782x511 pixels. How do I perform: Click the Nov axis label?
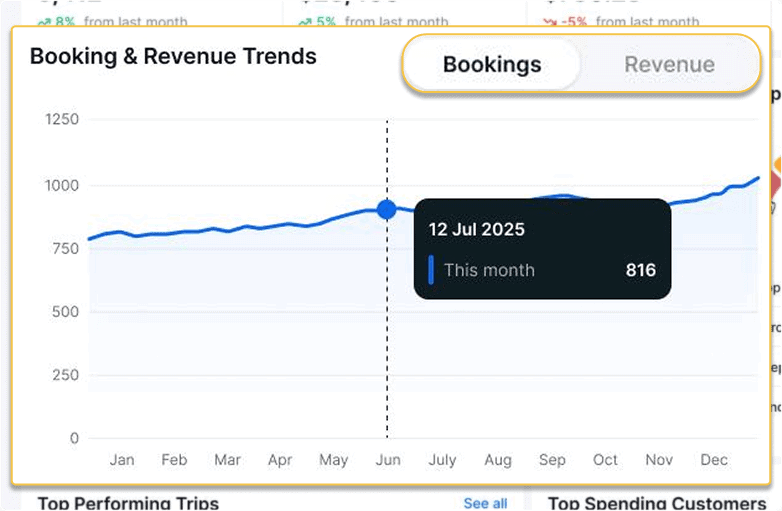pyautogui.click(x=659, y=460)
